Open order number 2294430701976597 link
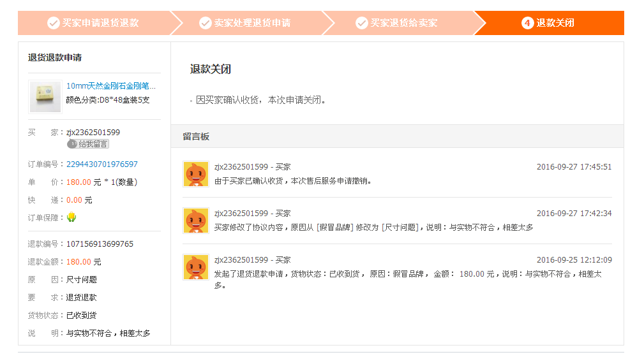Image resolution: width=644 pixels, height=357 pixels. tap(102, 164)
